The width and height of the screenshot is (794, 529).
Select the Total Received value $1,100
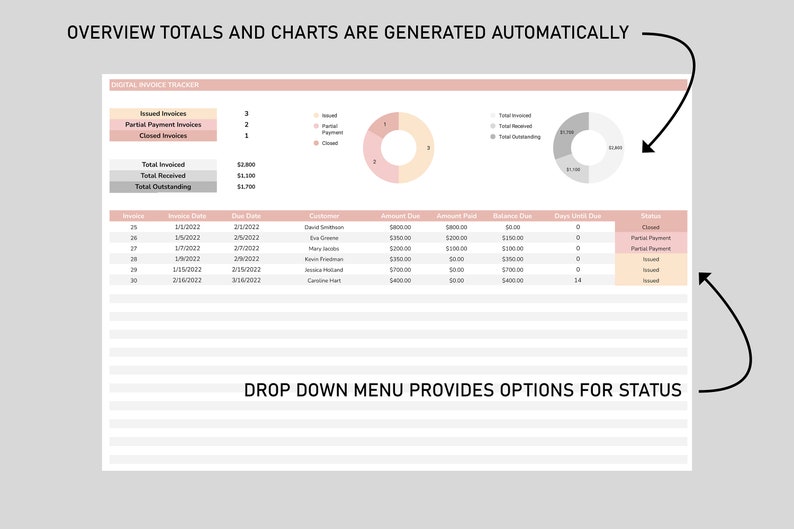(246, 176)
